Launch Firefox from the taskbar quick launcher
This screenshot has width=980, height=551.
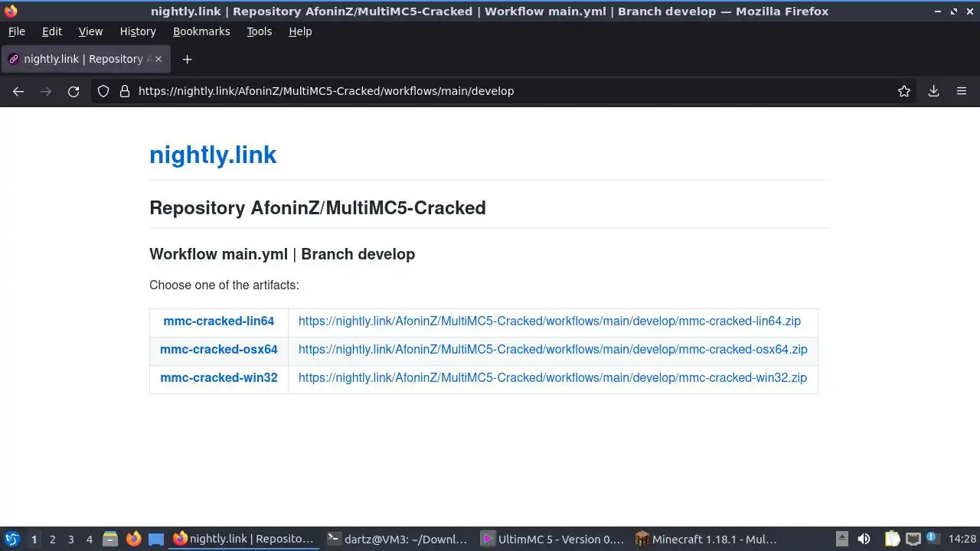tap(133, 540)
